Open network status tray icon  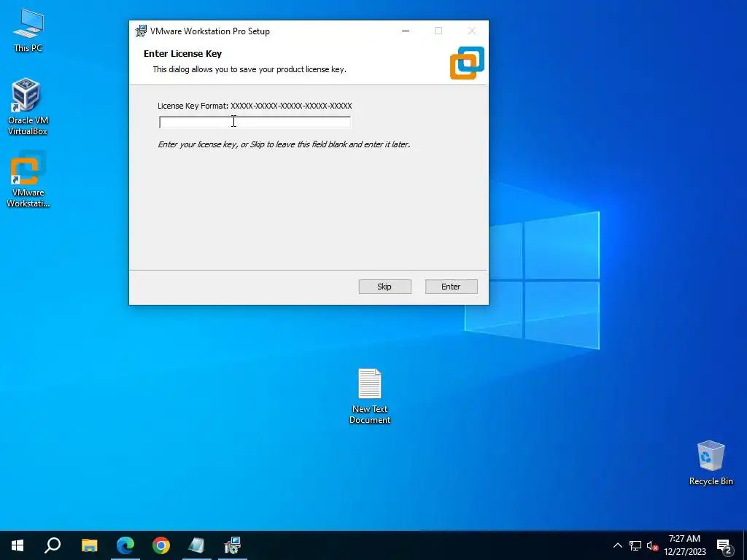(635, 545)
